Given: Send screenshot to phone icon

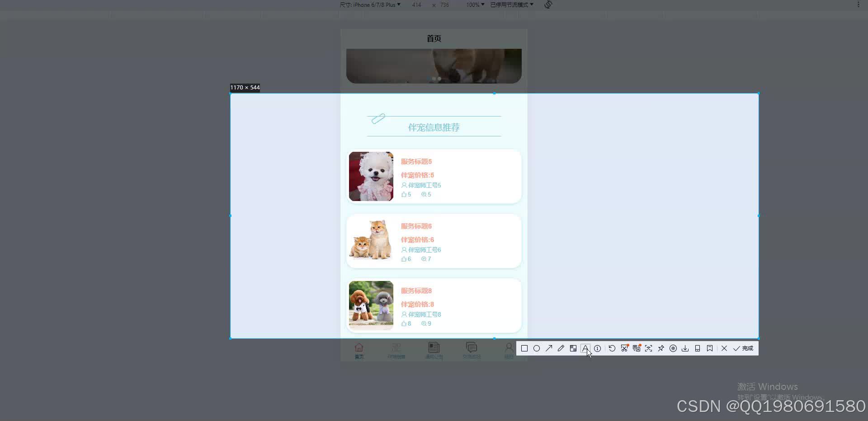Looking at the screenshot, I should 698,348.
